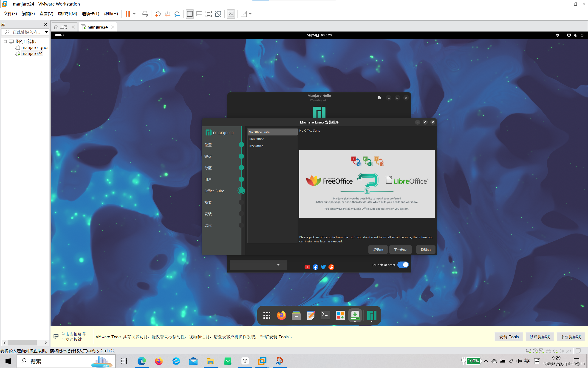Open the snapshot manager icon

(x=177, y=14)
